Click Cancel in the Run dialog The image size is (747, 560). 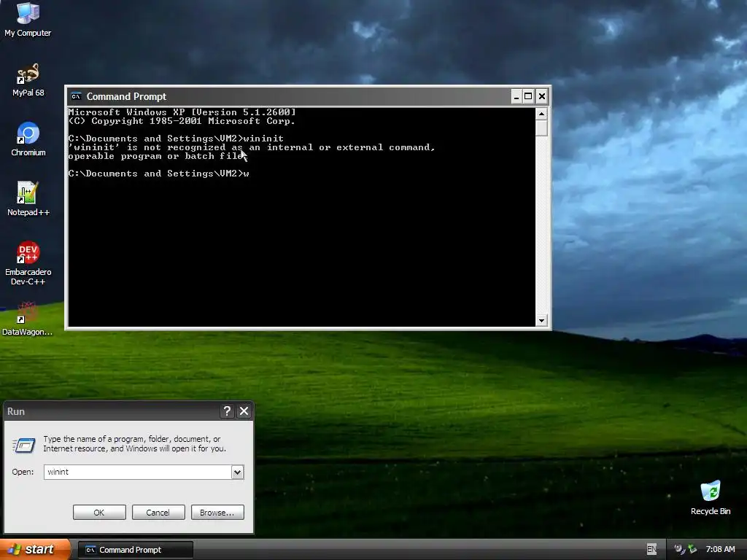pos(158,513)
